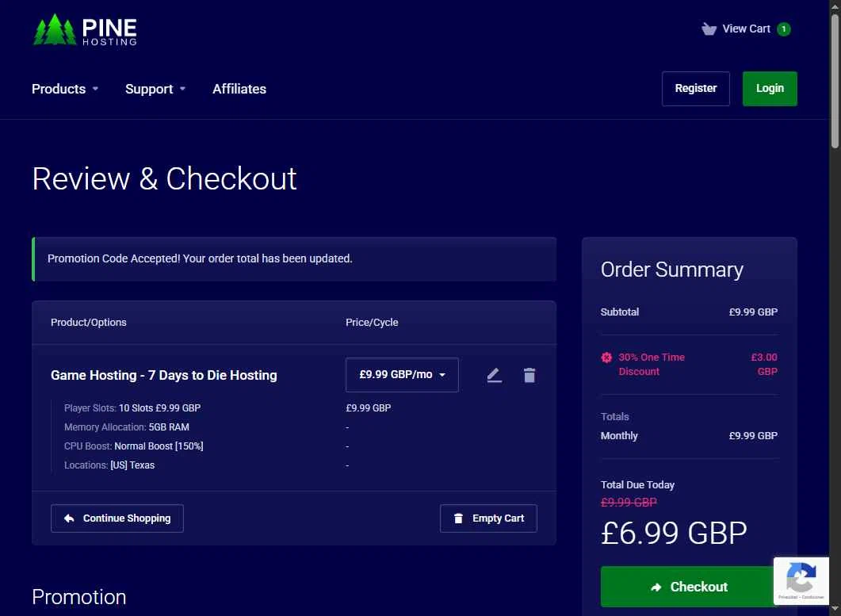Edit the 7 Days to Die configuration
841x616 pixels.
pyautogui.click(x=494, y=375)
